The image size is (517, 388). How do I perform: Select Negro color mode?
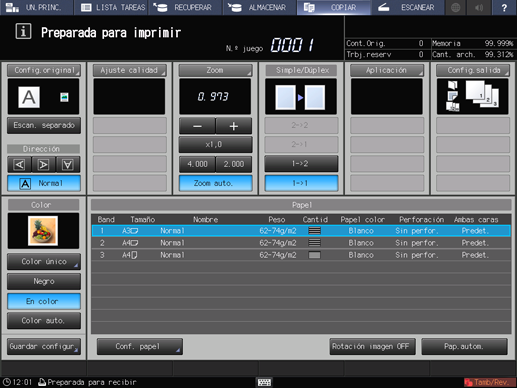tap(44, 281)
